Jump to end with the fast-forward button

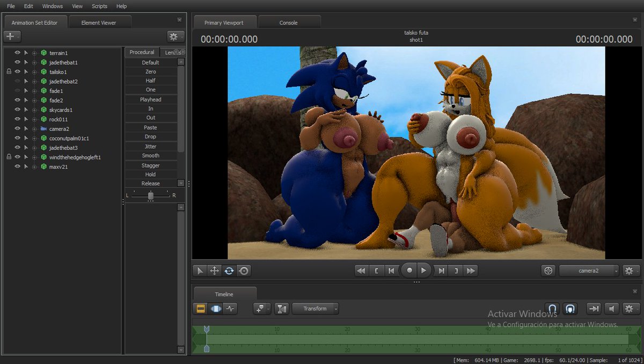[471, 271]
